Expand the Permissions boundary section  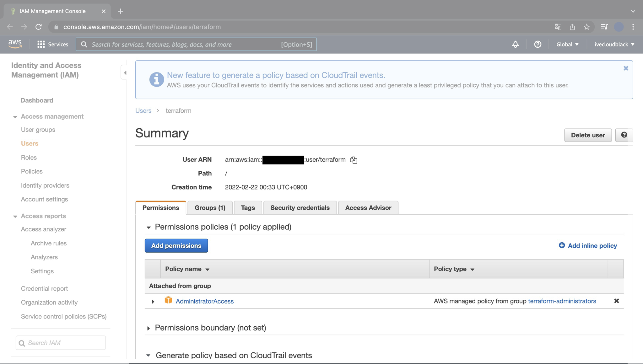(149, 328)
